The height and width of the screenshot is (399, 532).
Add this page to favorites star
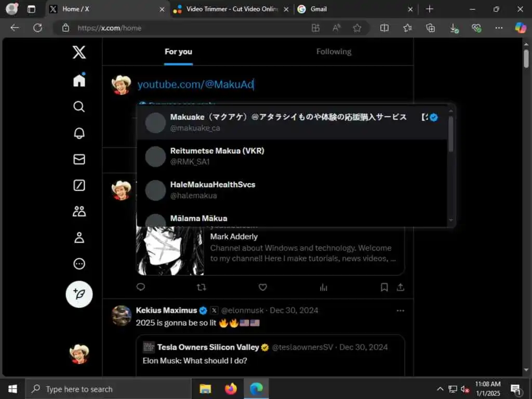coord(357,28)
